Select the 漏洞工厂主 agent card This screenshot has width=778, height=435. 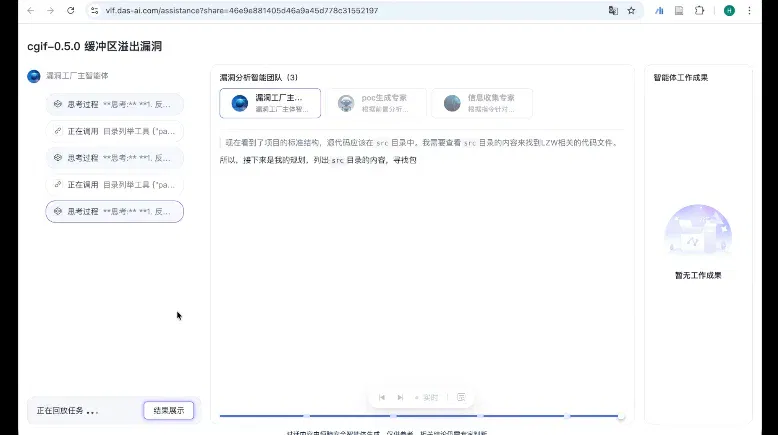270,103
